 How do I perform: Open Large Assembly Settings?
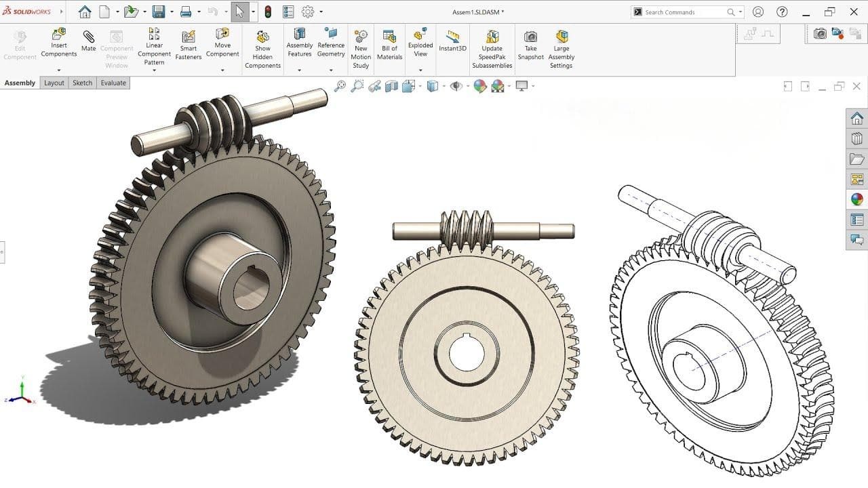click(x=561, y=48)
